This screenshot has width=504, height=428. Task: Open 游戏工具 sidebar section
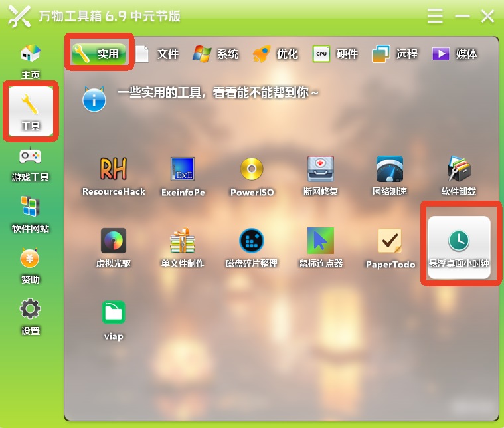[31, 165]
